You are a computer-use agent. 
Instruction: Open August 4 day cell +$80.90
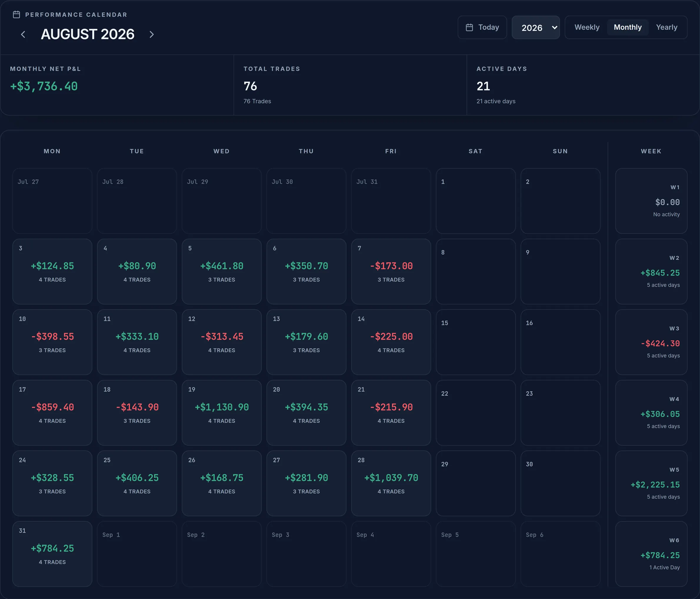137,272
